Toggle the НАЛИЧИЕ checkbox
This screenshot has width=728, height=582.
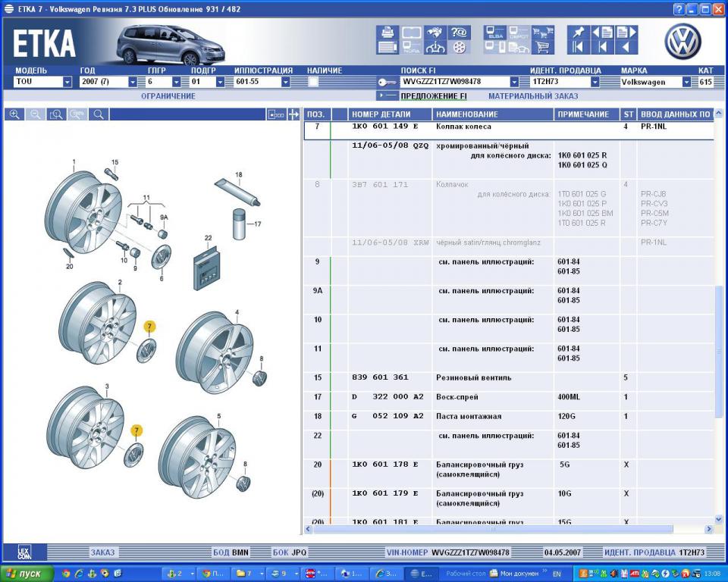tap(313, 82)
